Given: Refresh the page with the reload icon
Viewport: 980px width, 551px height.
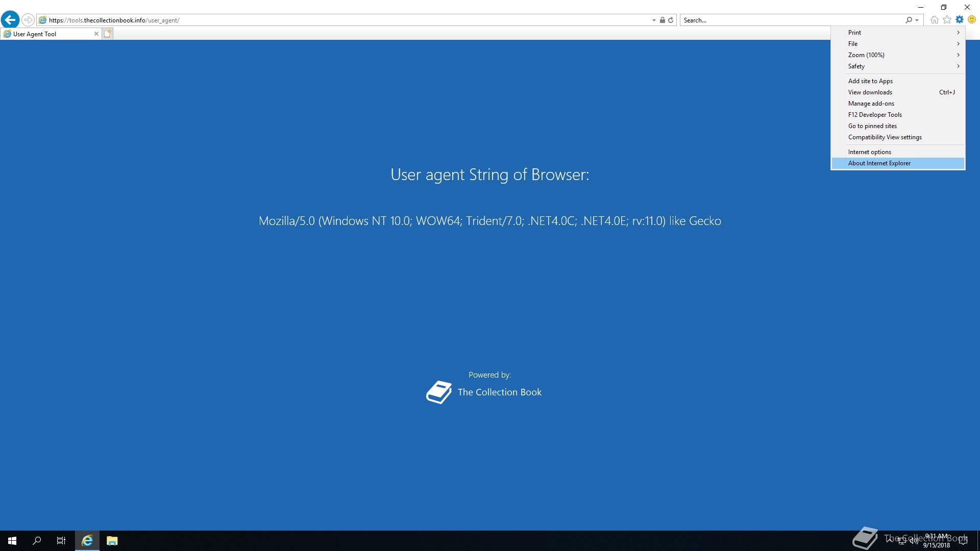Looking at the screenshot, I should pos(671,20).
